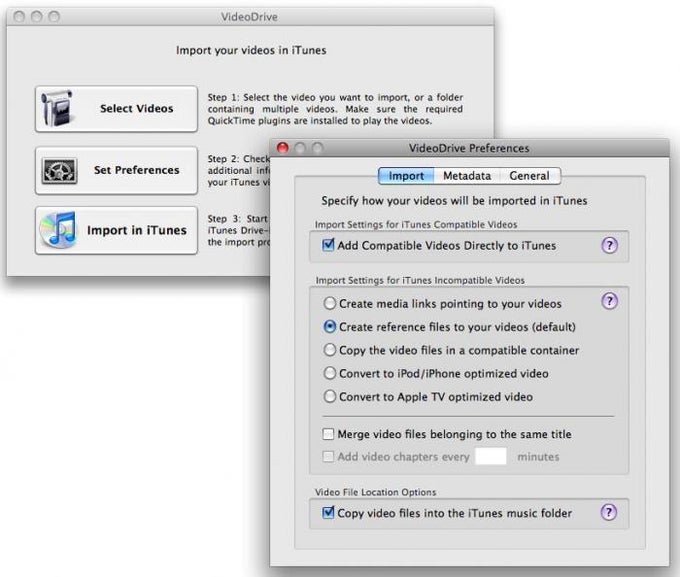
Task: Zoom the main VideoDrive window
Action: pos(54,16)
